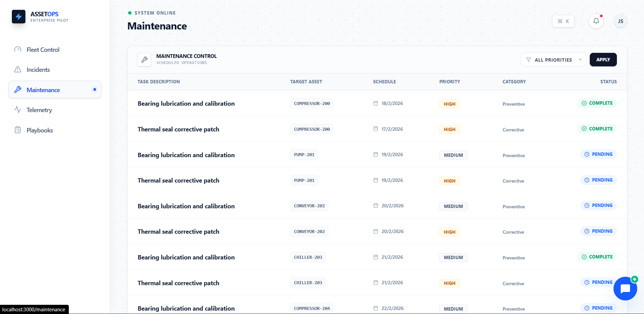
Task: Click the Status column header
Action: [x=608, y=82]
